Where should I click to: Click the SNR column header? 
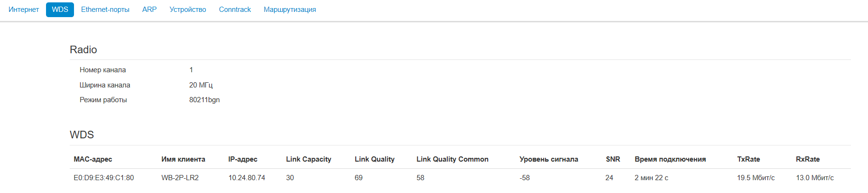click(613, 159)
